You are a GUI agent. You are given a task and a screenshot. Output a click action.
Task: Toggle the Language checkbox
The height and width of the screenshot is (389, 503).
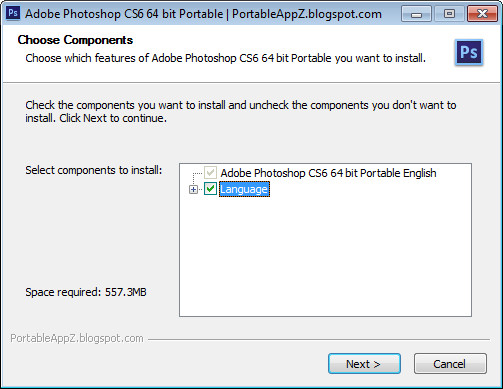[x=210, y=189]
